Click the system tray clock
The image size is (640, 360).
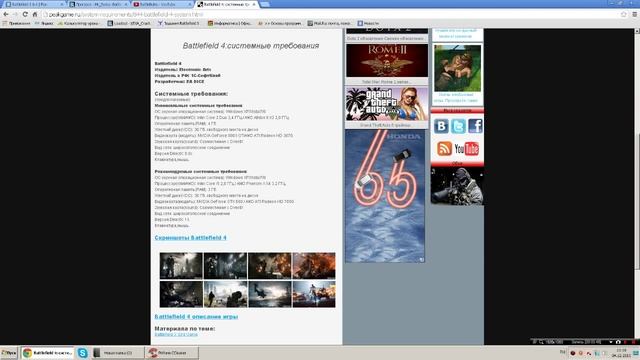[x=622, y=353]
